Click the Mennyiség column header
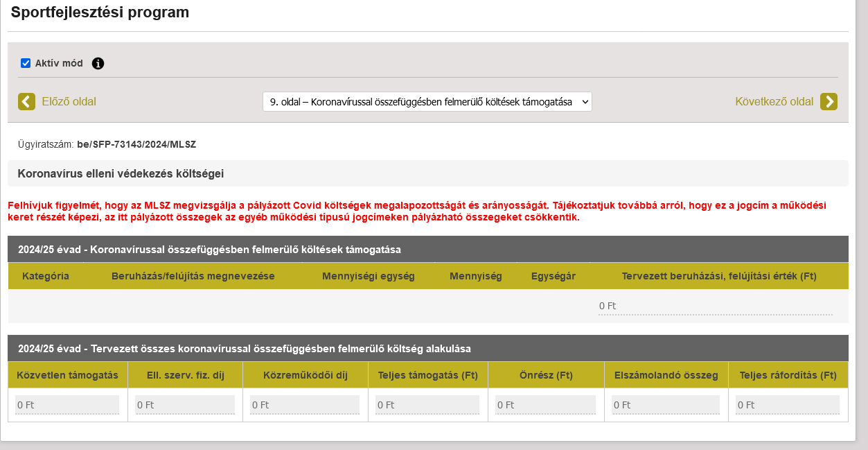 476,276
